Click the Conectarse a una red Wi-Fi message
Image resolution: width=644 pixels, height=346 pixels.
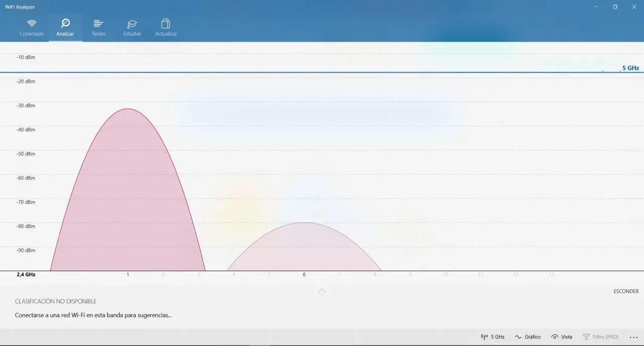click(x=94, y=315)
